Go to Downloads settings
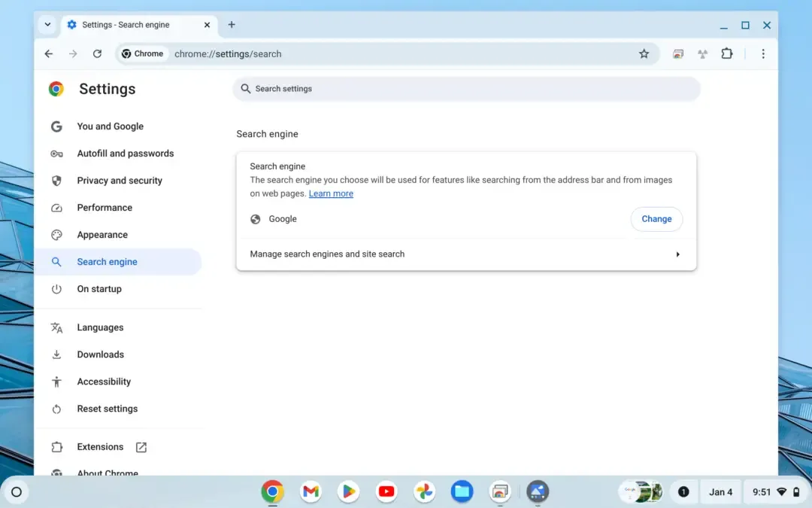Viewport: 812px width, 508px height. pyautogui.click(x=118, y=354)
